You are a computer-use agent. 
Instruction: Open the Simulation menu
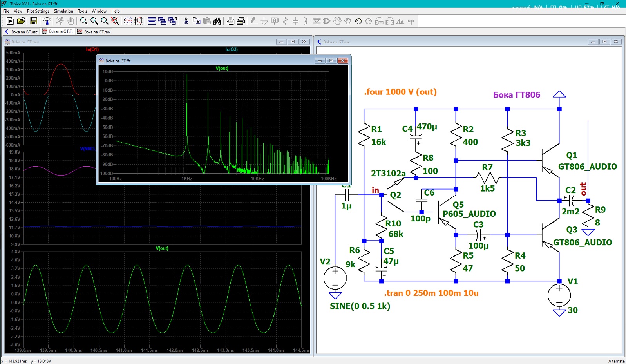pos(63,11)
